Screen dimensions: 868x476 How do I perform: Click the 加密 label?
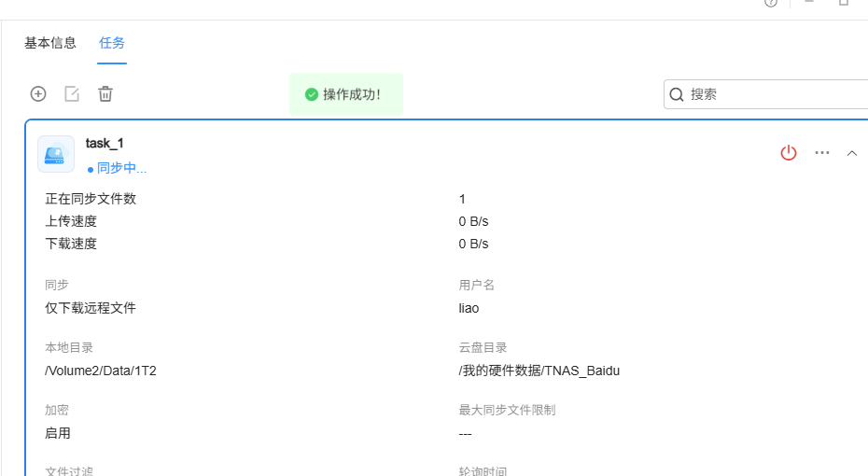(57, 410)
